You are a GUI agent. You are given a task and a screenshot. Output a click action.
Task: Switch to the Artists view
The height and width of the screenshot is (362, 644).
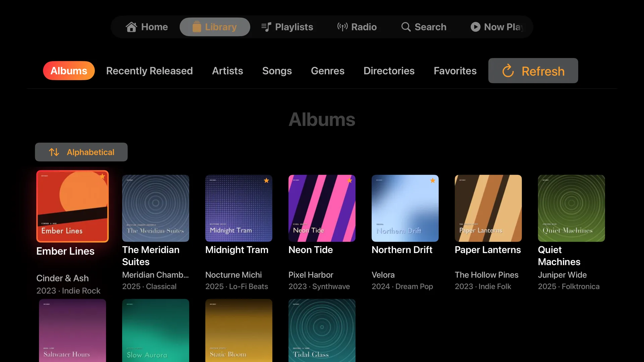point(227,71)
